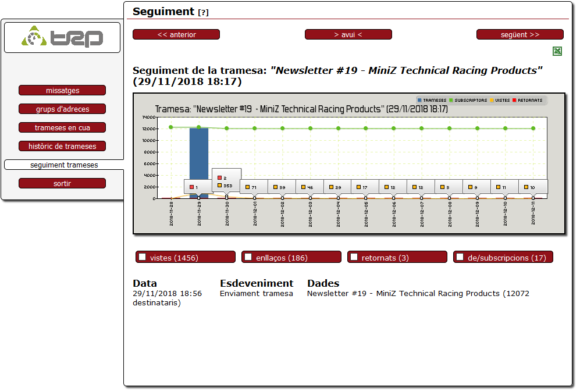Click the green SUBSCRIPTORS legend swatch
This screenshot has height=392, width=580.
[451, 100]
